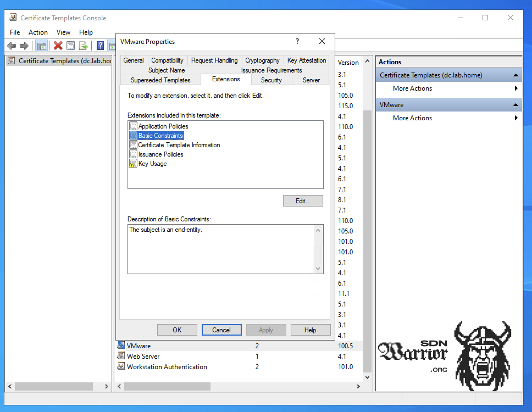532x412 pixels.
Task: Click the Export List toolbar icon
Action: (x=84, y=46)
